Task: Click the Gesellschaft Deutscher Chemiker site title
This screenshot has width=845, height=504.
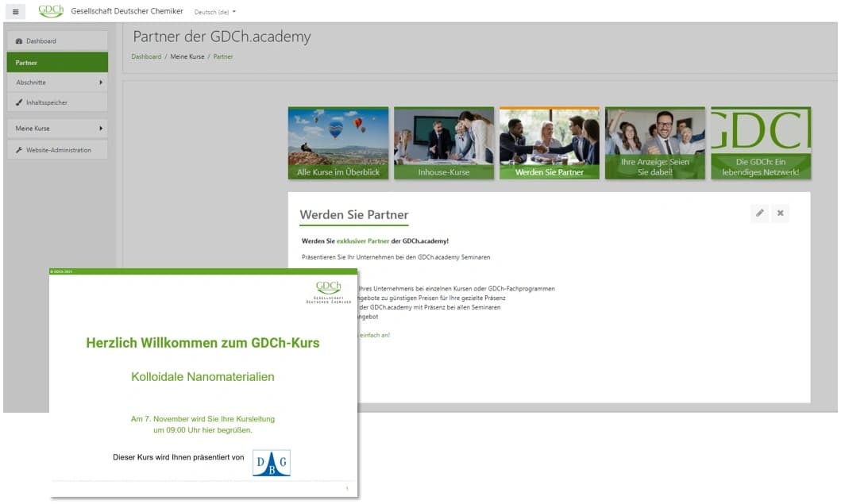Action: 127,11
